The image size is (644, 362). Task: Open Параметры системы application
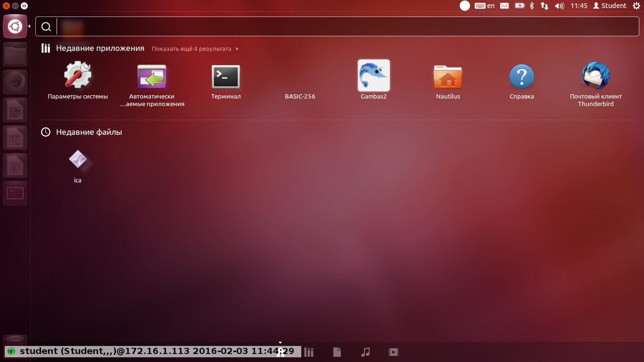coord(78,80)
